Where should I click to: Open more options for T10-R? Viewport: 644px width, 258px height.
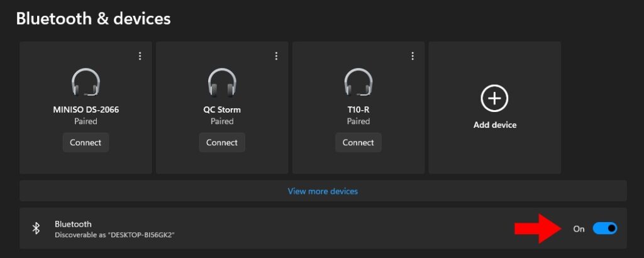tap(413, 56)
